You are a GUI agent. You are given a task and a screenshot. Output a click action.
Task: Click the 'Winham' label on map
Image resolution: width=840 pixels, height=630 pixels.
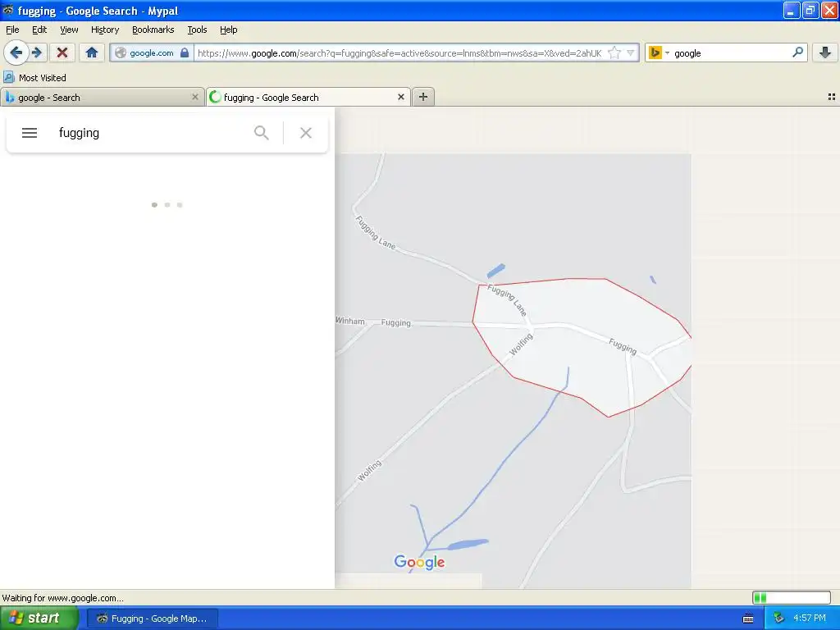pos(349,321)
